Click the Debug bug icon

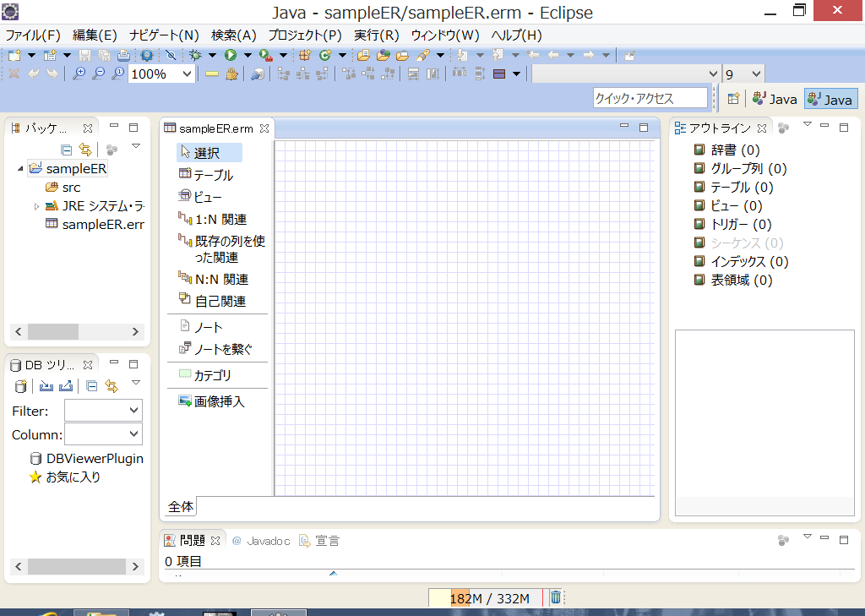(195, 55)
